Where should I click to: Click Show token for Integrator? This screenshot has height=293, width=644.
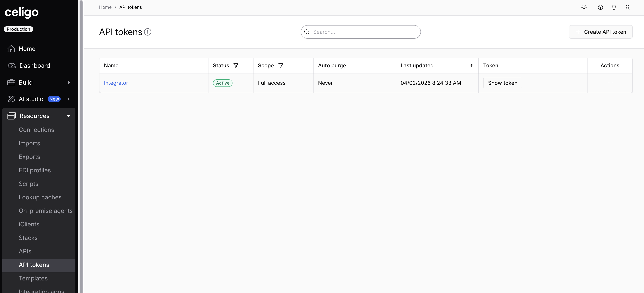(x=503, y=83)
